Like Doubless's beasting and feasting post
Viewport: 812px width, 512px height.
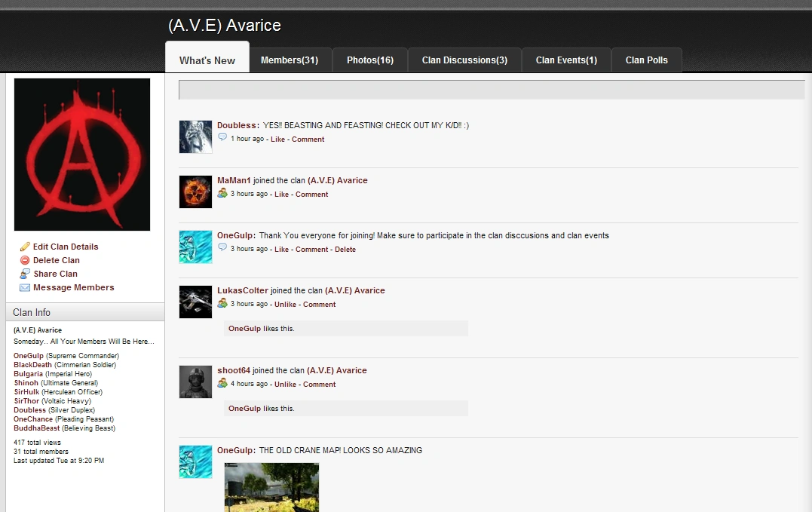pyautogui.click(x=277, y=139)
